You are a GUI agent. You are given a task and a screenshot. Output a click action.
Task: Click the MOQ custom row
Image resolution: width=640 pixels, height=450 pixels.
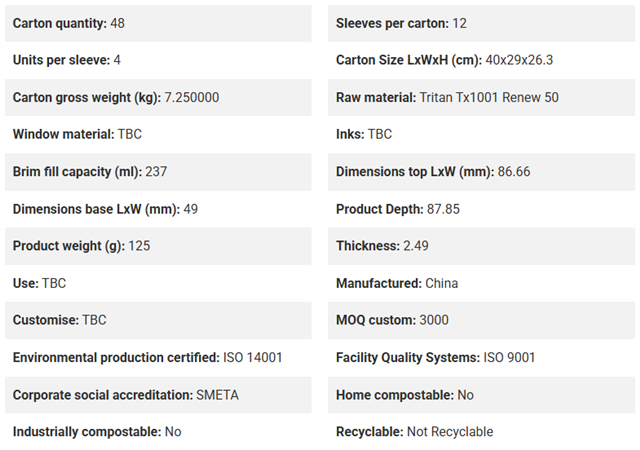tap(481, 320)
